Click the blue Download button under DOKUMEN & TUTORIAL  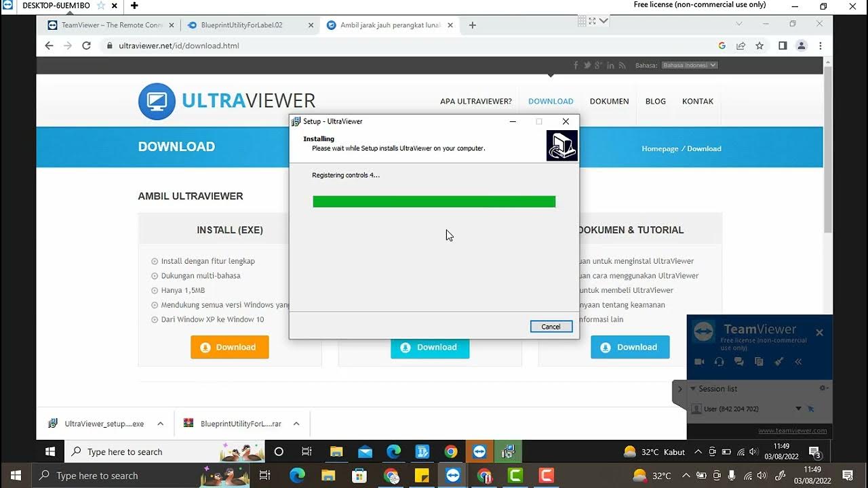coord(630,347)
